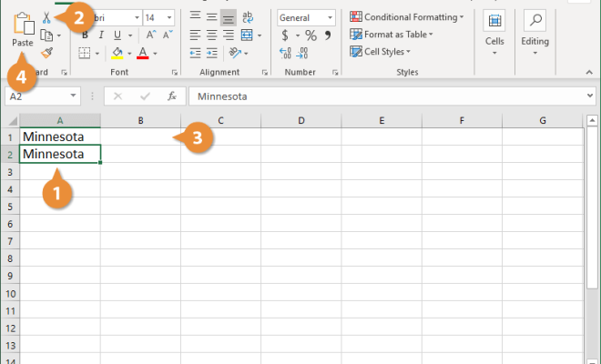
Task: Open the font size 14 dropdown
Action: coord(169,17)
